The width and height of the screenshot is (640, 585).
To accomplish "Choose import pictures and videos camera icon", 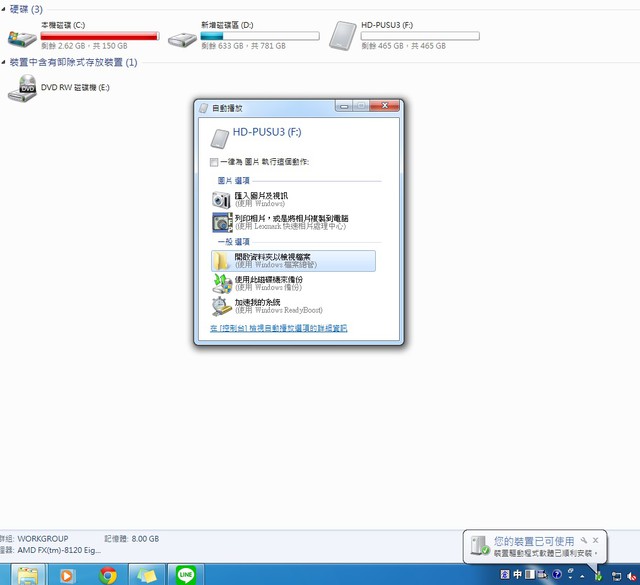I will pyautogui.click(x=221, y=200).
